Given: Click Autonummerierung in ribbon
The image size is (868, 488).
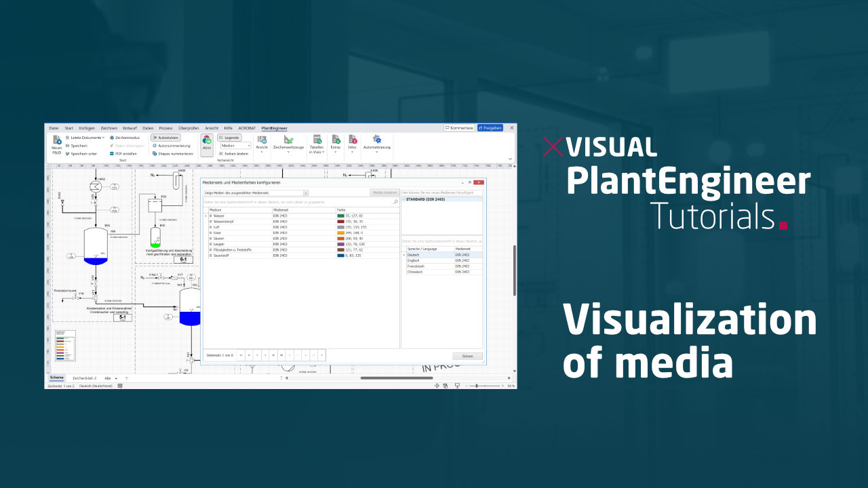Looking at the screenshot, I should (171, 146).
